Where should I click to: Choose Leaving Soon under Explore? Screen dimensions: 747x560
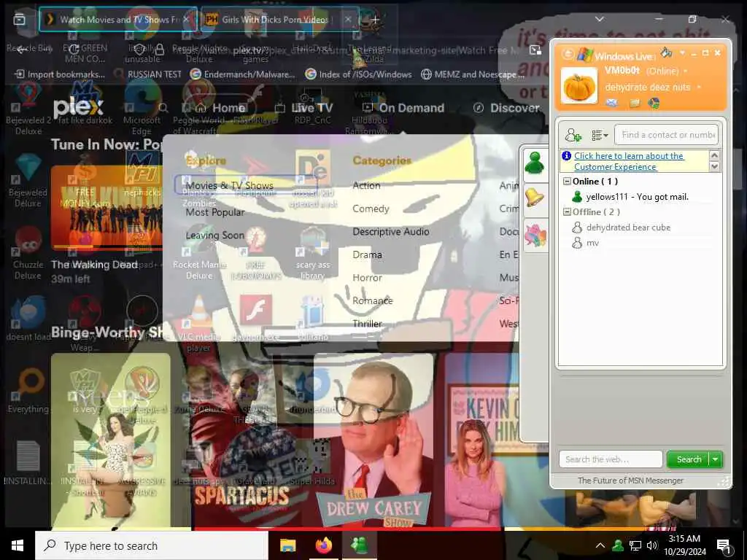tap(215, 236)
